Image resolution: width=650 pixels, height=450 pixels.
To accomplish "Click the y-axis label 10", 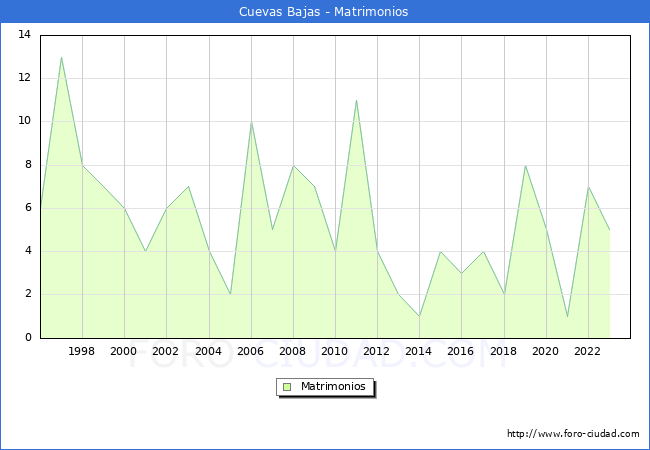I will point(25,121).
